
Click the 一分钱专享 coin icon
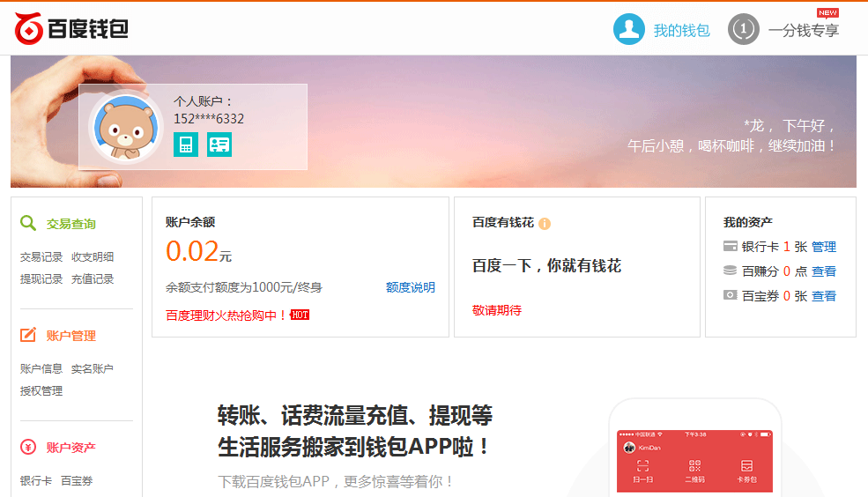coord(744,29)
